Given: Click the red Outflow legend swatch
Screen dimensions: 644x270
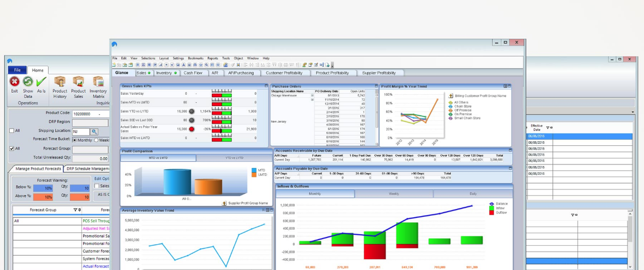Looking at the screenshot, I should pyautogui.click(x=492, y=213).
